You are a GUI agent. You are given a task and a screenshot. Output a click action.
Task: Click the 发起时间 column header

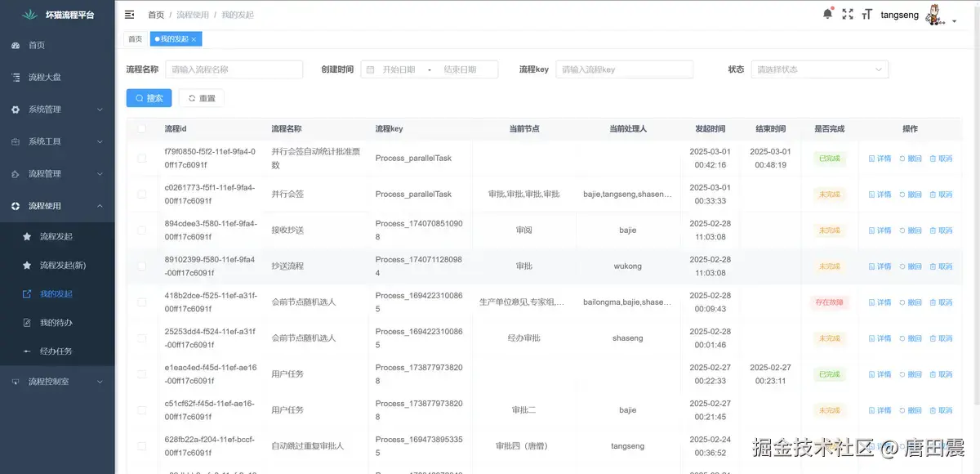coord(710,129)
